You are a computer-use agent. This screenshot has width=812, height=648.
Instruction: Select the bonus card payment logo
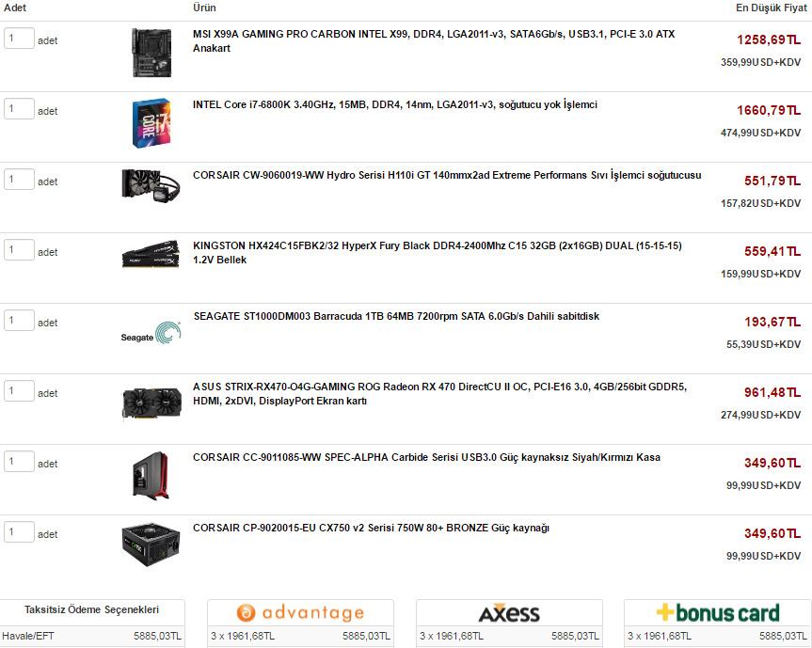(718, 613)
